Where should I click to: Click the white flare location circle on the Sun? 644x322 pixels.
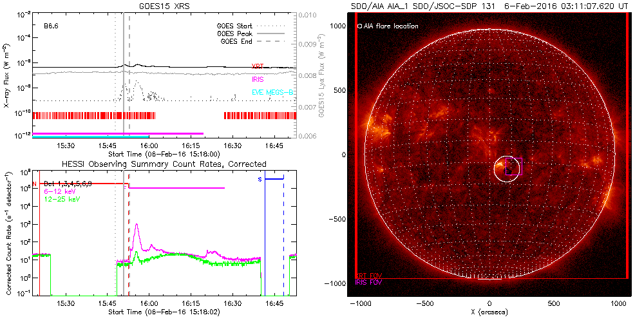pos(506,169)
